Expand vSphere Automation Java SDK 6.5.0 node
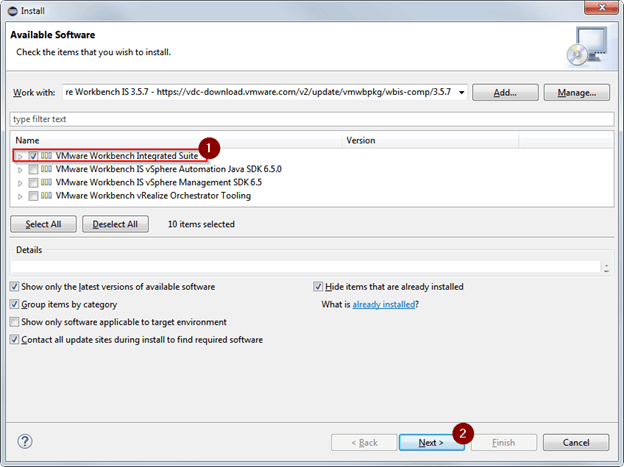 click(x=20, y=170)
